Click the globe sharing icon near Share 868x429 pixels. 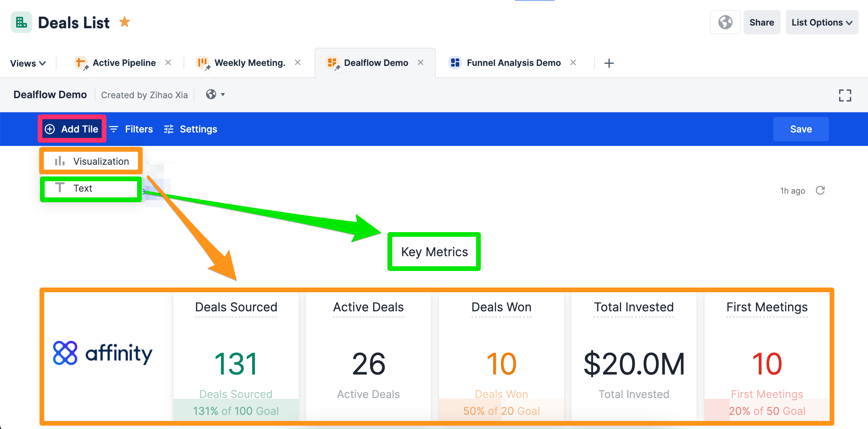(725, 22)
